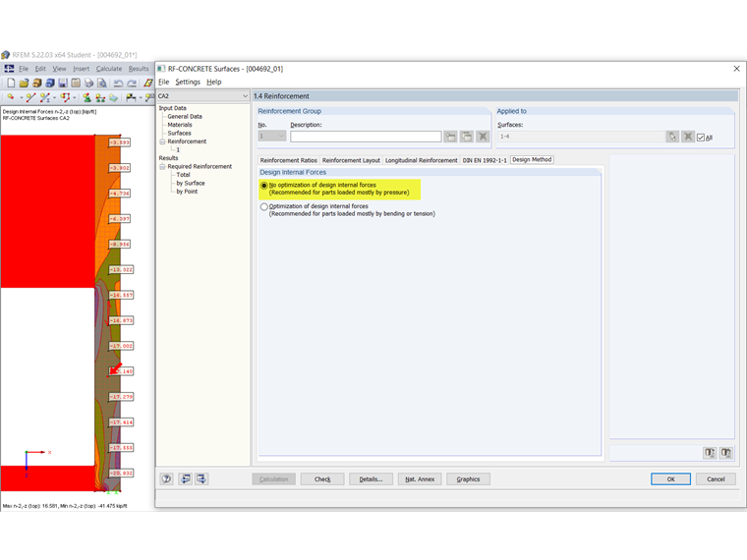This screenshot has height=560, width=747.
Task: Click the Nat. Annex button
Action: tap(420, 479)
